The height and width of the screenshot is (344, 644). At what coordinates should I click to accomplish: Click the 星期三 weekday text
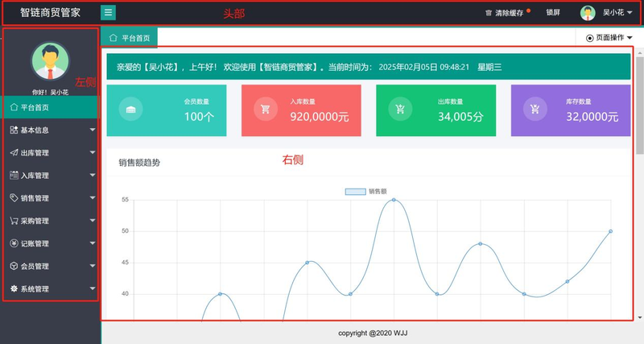click(489, 67)
